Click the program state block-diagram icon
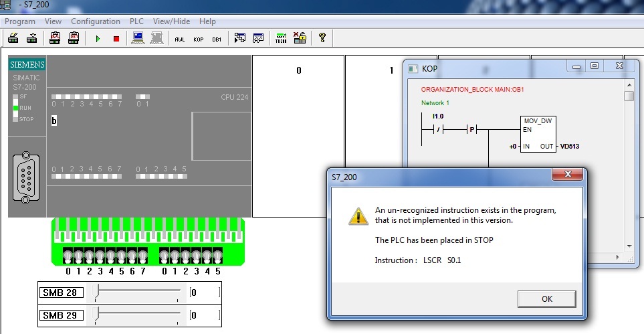Screen dimensions: 644x334 pyautogui.click(x=240, y=38)
